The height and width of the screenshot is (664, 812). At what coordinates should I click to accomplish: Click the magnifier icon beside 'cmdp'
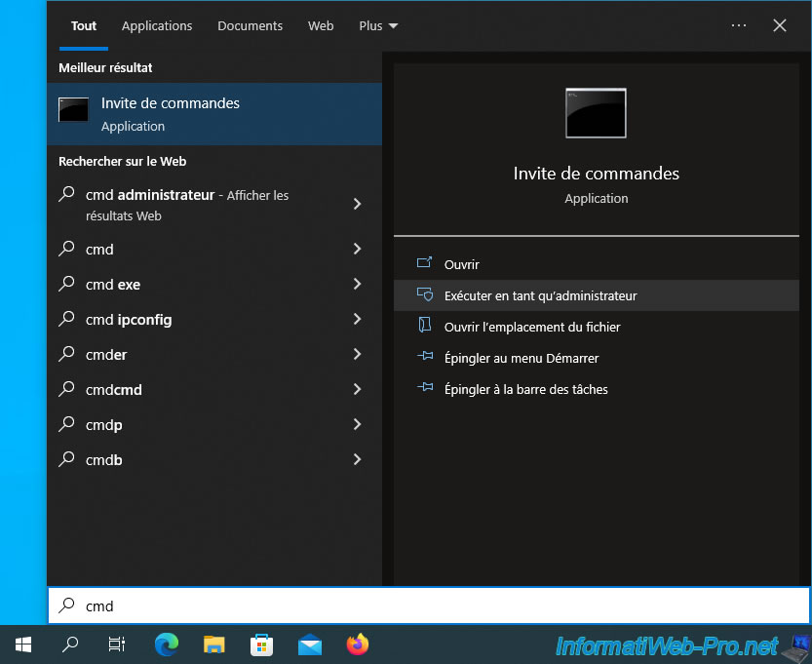pyautogui.click(x=66, y=424)
